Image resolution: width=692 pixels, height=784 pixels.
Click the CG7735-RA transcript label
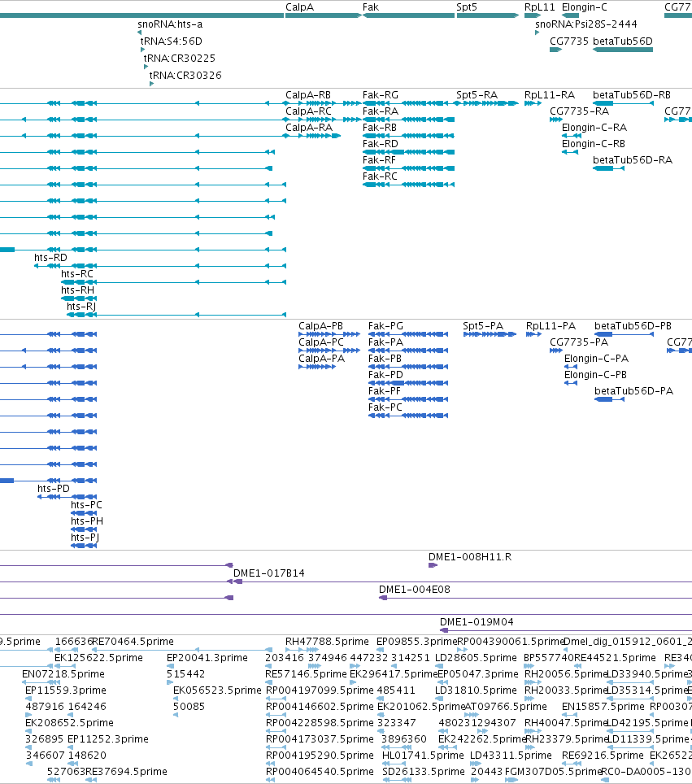point(580,111)
